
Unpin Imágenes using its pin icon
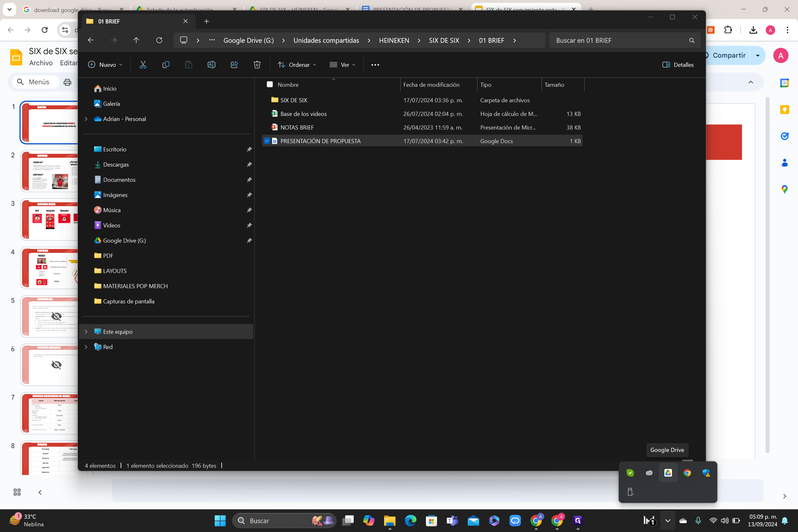pos(249,195)
